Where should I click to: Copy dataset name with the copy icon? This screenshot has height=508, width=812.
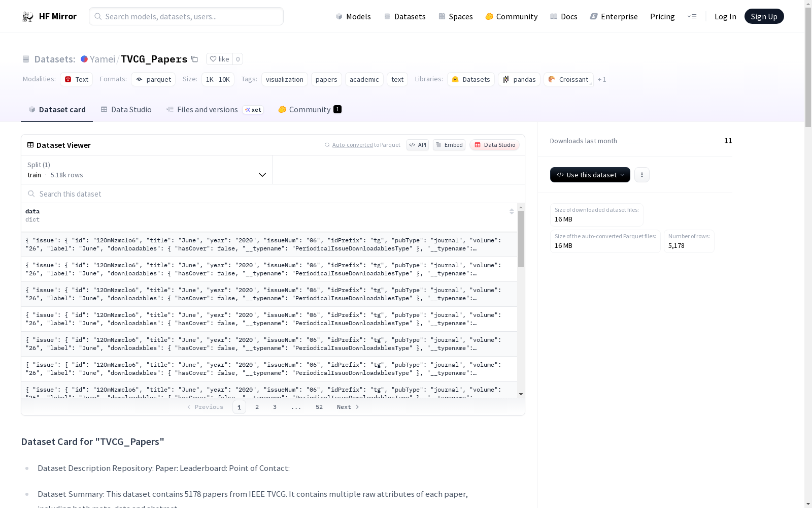pos(194,59)
